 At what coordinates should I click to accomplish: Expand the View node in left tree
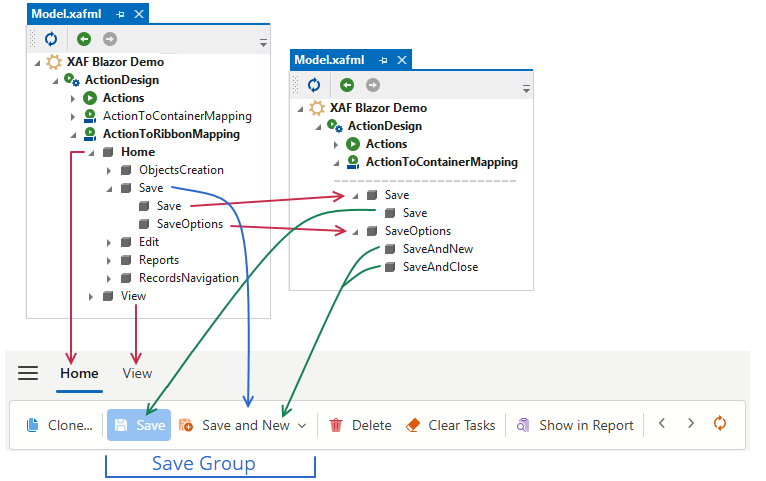(91, 296)
